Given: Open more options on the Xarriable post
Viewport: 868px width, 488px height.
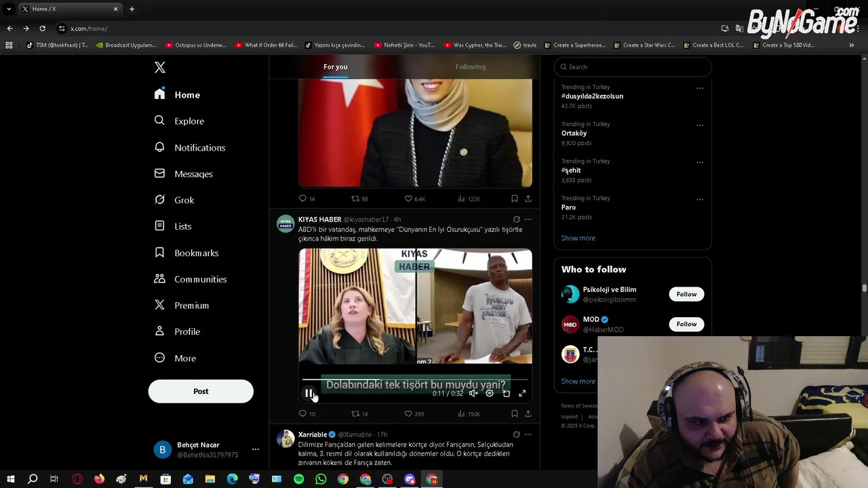Looking at the screenshot, I should [528, 434].
